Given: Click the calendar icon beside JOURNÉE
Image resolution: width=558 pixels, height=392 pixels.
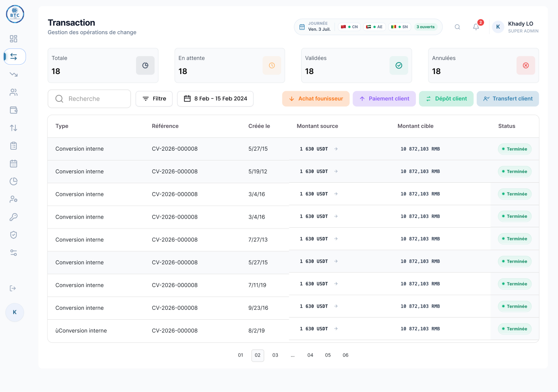Looking at the screenshot, I should pos(302,27).
